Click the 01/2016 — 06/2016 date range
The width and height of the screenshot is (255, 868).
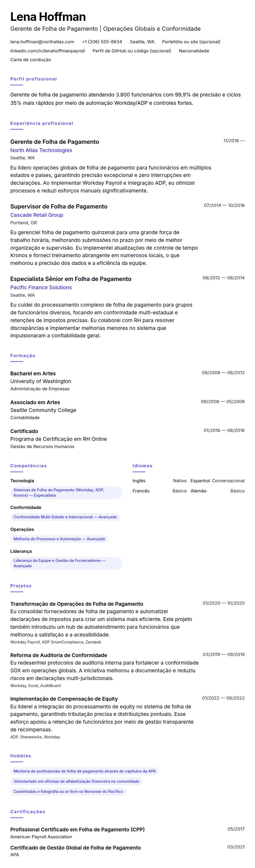point(224,430)
